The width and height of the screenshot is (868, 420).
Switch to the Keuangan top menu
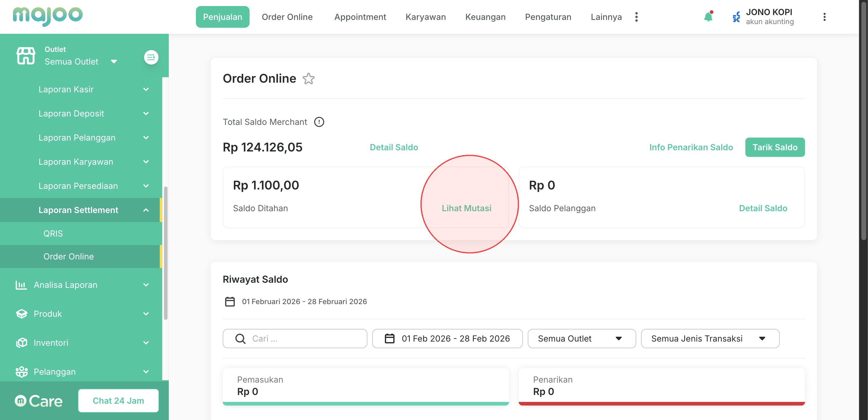click(485, 17)
